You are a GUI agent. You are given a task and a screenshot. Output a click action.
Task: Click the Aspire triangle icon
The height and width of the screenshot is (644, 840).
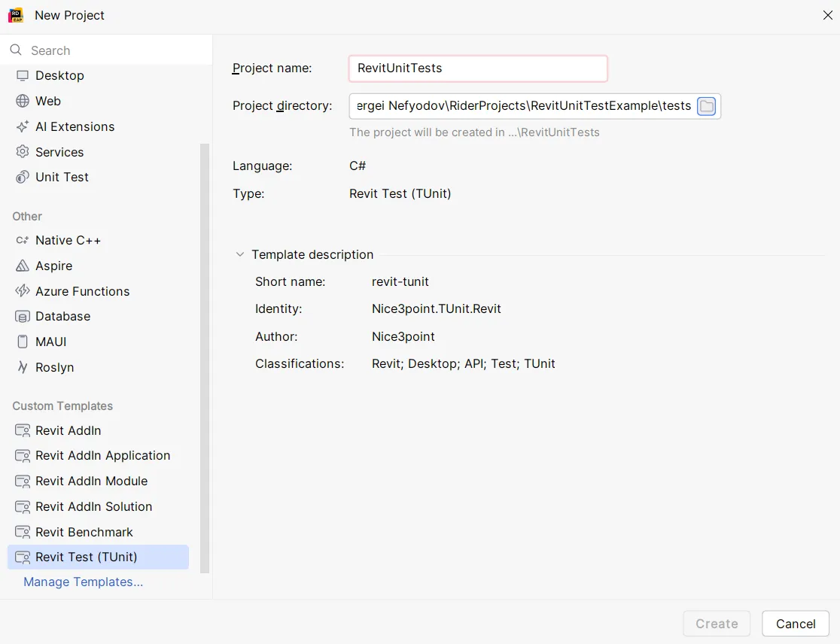[23, 266]
